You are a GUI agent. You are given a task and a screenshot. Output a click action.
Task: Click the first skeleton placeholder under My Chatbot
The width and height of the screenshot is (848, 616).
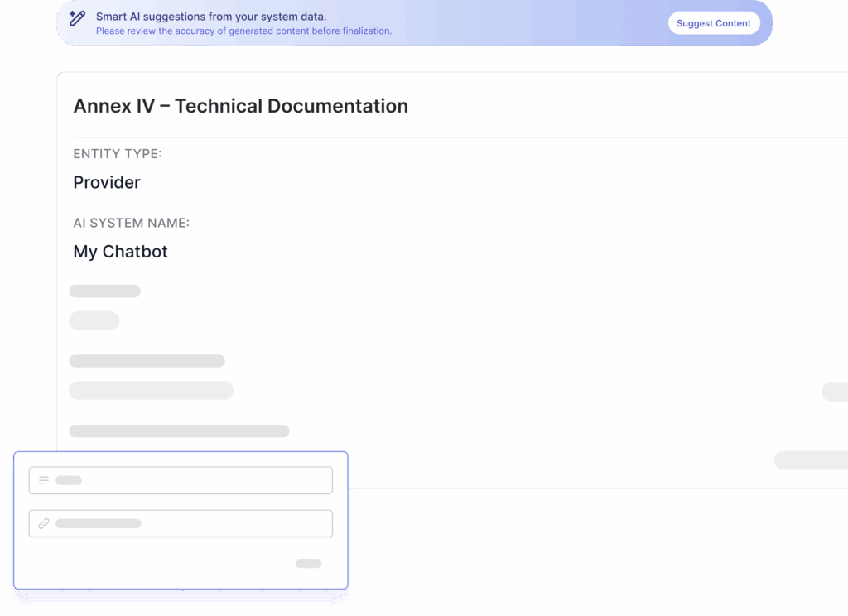104,291
